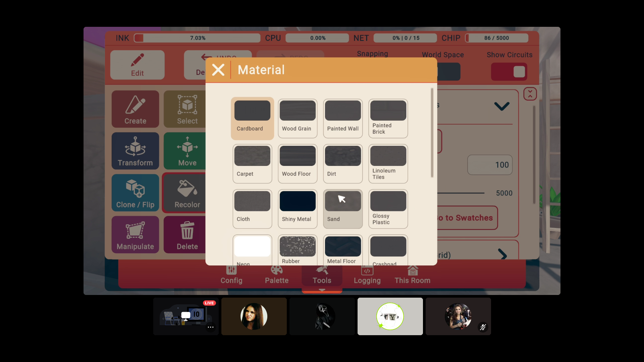This screenshot has width=644, height=362.
Task: Click the input field showing 100
Action: pos(490,165)
